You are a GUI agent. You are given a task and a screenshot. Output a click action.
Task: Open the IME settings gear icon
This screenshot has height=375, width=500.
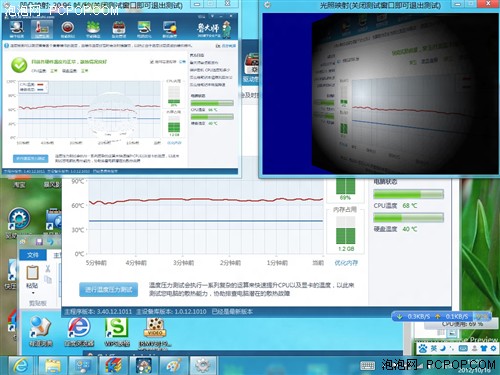tap(493, 349)
